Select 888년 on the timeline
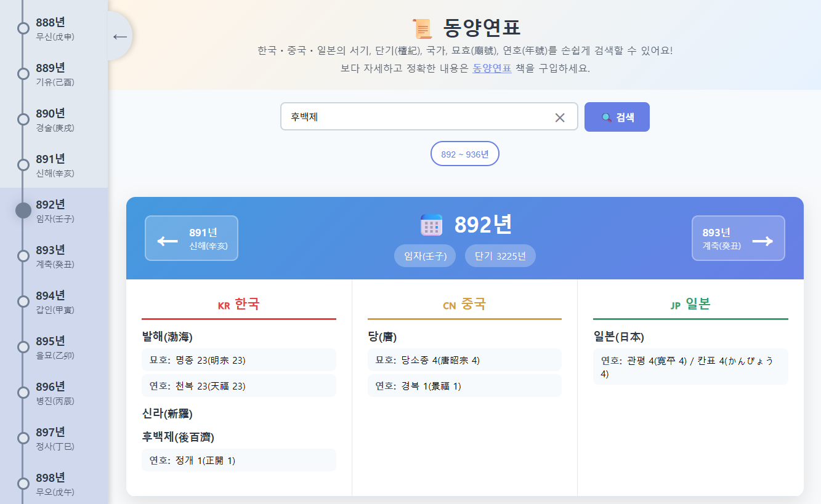The height and width of the screenshot is (504, 821). (51, 28)
